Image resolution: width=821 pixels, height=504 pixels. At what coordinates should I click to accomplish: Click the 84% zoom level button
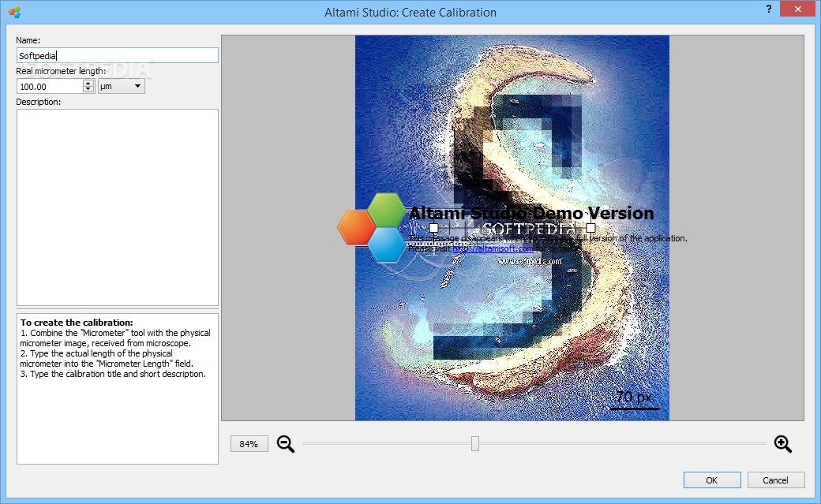click(x=249, y=444)
